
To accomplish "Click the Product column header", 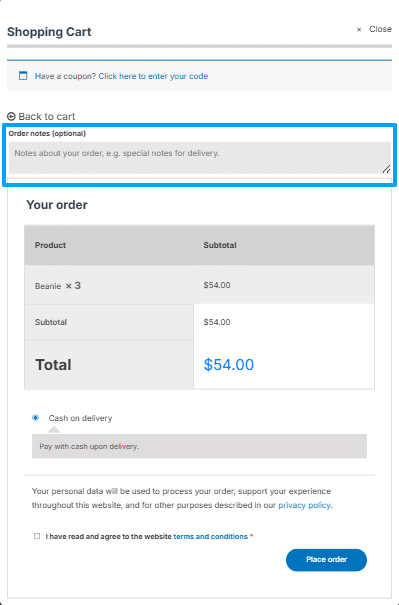I will pos(51,245).
